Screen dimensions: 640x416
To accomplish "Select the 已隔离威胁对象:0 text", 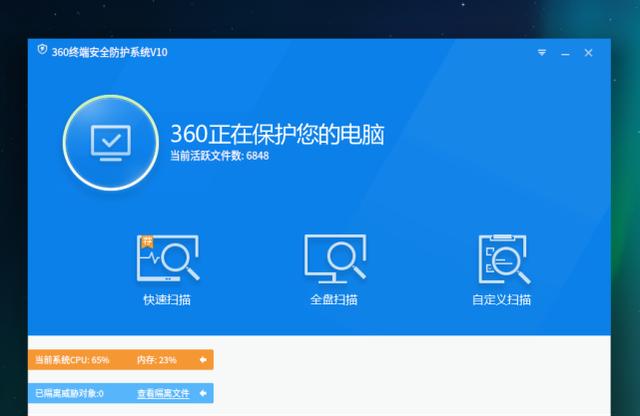I will pyautogui.click(x=69, y=394).
